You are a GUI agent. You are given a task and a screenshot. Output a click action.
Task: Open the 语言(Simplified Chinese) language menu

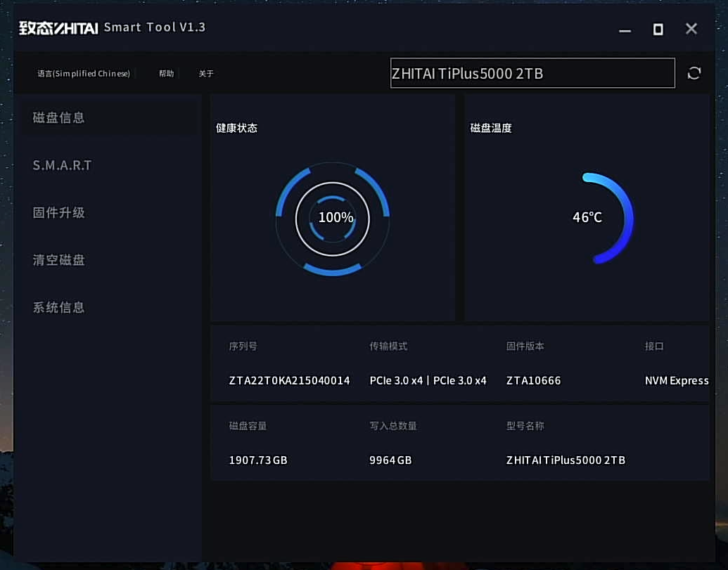coord(84,74)
